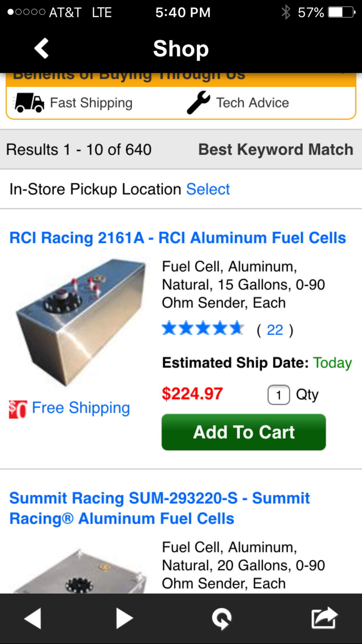362x644 pixels.
Task: Tap the Fast Shipping truck icon
Action: pos(29,103)
